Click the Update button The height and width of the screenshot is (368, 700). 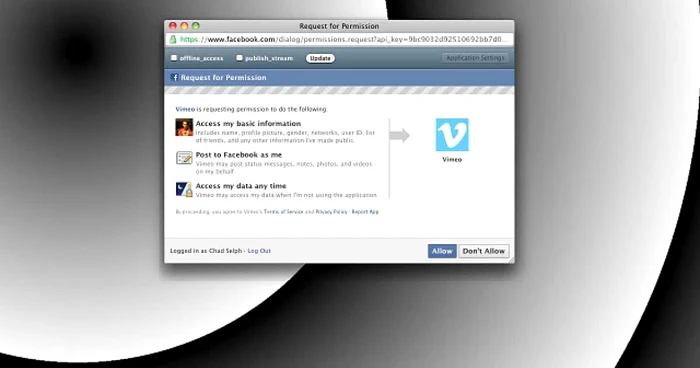pos(320,58)
